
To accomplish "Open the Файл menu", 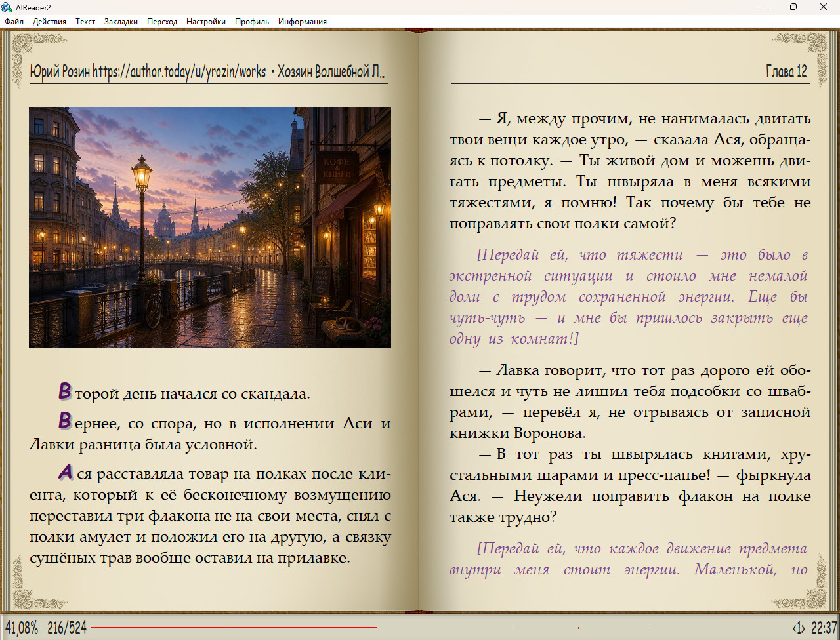I will 14,22.
